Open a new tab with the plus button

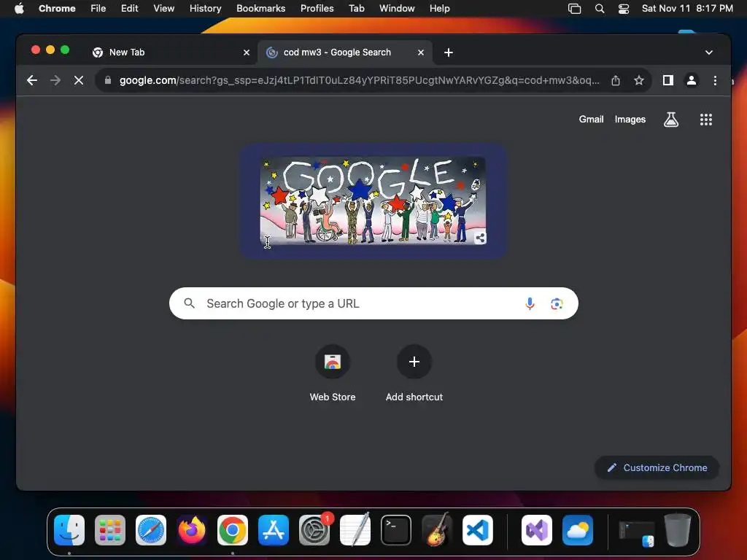(449, 52)
